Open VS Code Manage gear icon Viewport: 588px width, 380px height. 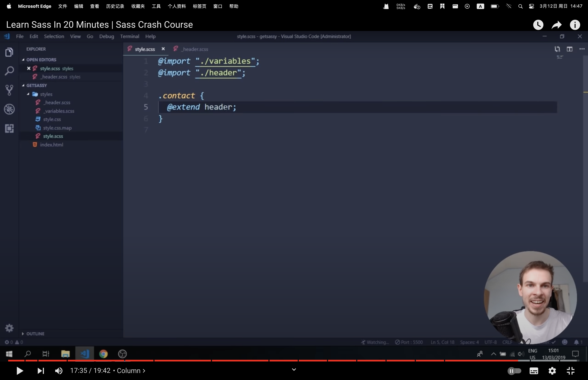point(9,328)
